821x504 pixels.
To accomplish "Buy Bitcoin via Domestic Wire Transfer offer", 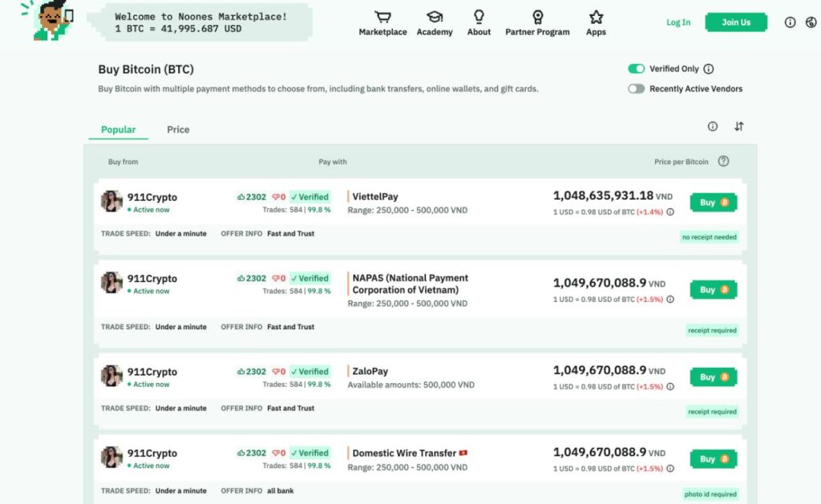I will point(713,459).
